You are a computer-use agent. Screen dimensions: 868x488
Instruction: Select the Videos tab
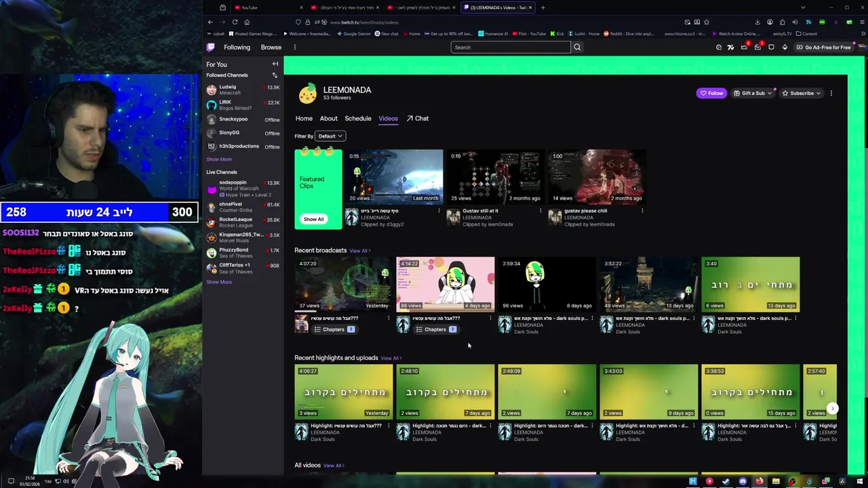click(x=388, y=119)
